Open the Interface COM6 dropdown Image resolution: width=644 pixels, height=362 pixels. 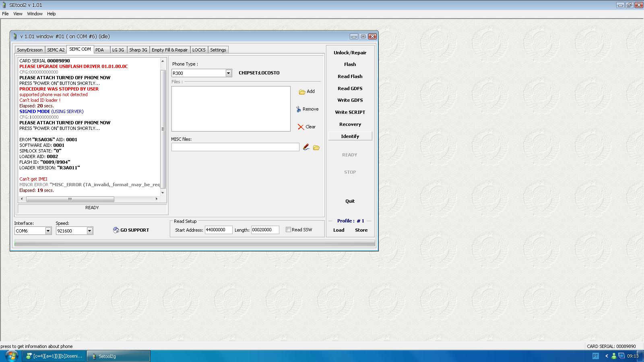click(48, 230)
